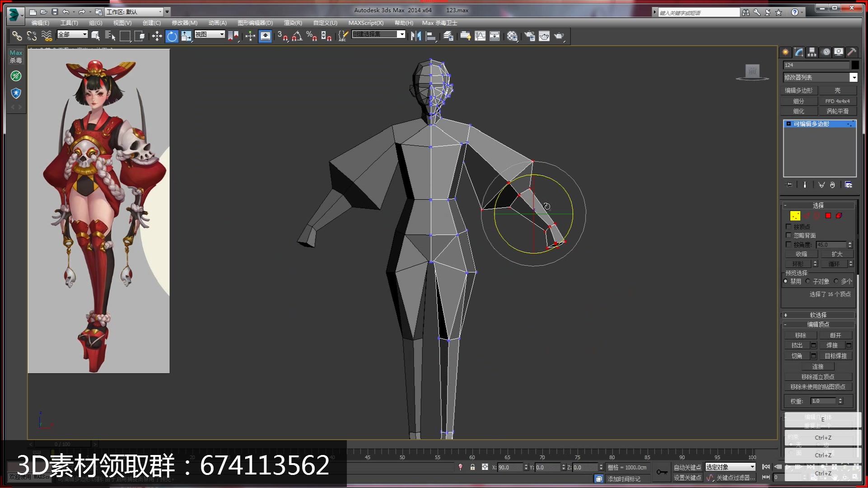The height and width of the screenshot is (488, 868).
Task: Activate the Select and Rotate tool
Action: [x=172, y=36]
